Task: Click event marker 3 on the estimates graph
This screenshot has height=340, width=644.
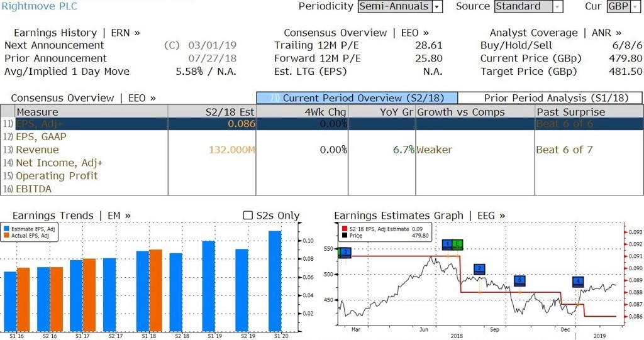Action: point(345,252)
